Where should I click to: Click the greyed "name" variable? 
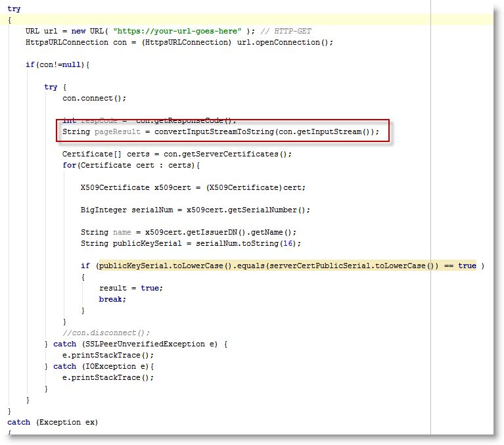122,232
